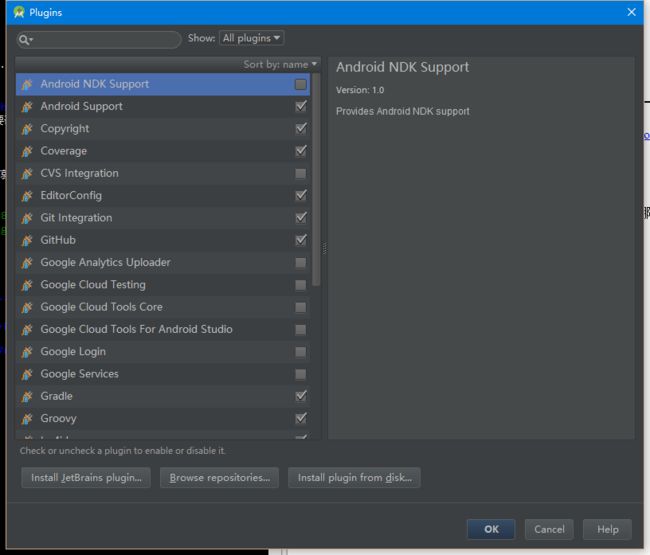
Task: Click the search magnifier icon
Action: tap(24, 39)
